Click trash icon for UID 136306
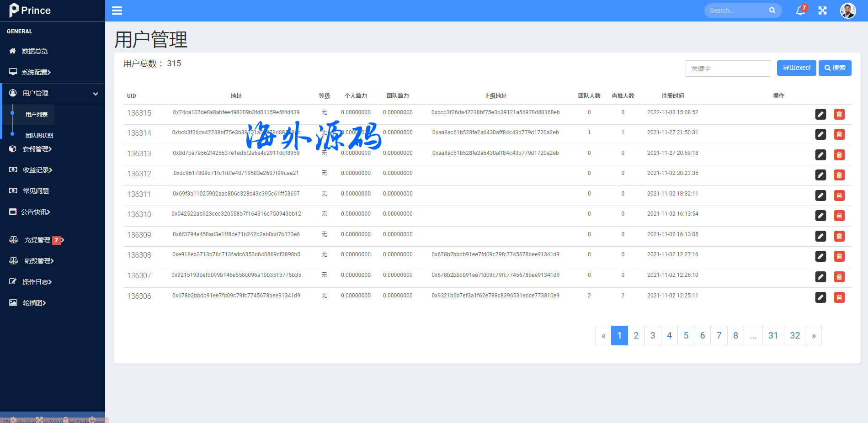Screen dimensions: 868x423 (839, 297)
